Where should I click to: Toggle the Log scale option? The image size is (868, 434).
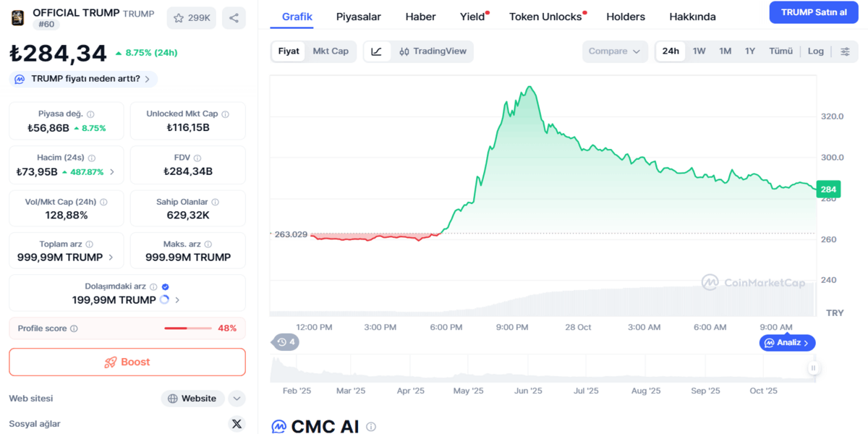[x=815, y=51]
